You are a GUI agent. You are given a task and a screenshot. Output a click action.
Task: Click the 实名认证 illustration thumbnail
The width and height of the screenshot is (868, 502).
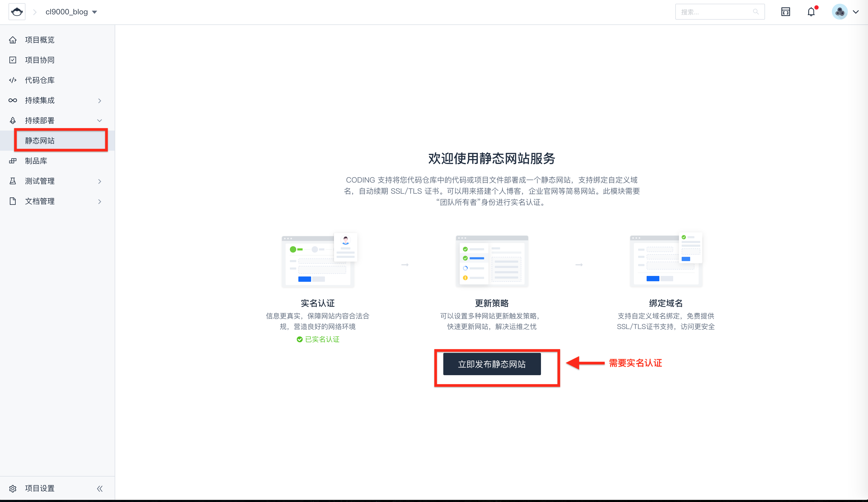[319, 260]
